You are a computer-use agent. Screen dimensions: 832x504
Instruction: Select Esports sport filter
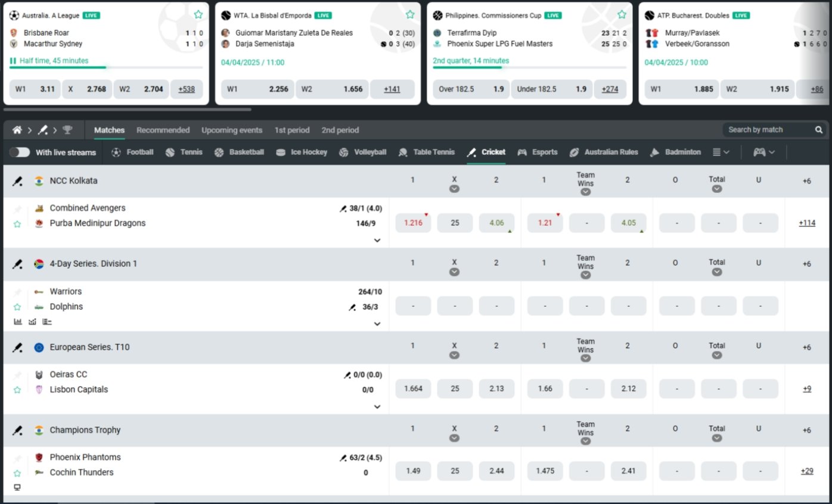[x=538, y=153]
